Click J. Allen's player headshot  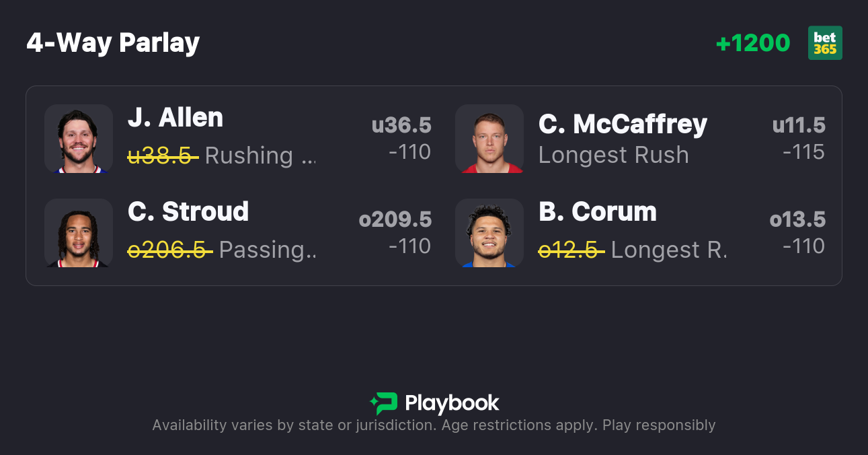(79, 139)
